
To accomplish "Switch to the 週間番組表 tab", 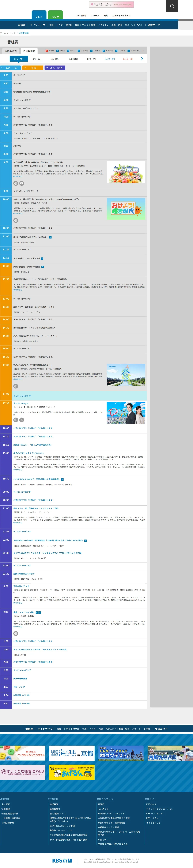I will 10,51.
